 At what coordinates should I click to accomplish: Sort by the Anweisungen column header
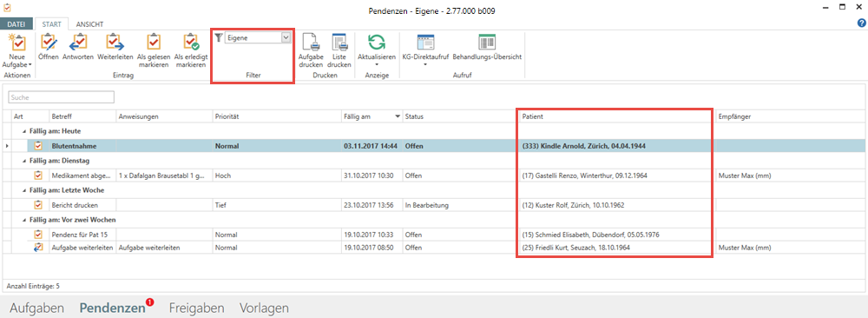[164, 117]
